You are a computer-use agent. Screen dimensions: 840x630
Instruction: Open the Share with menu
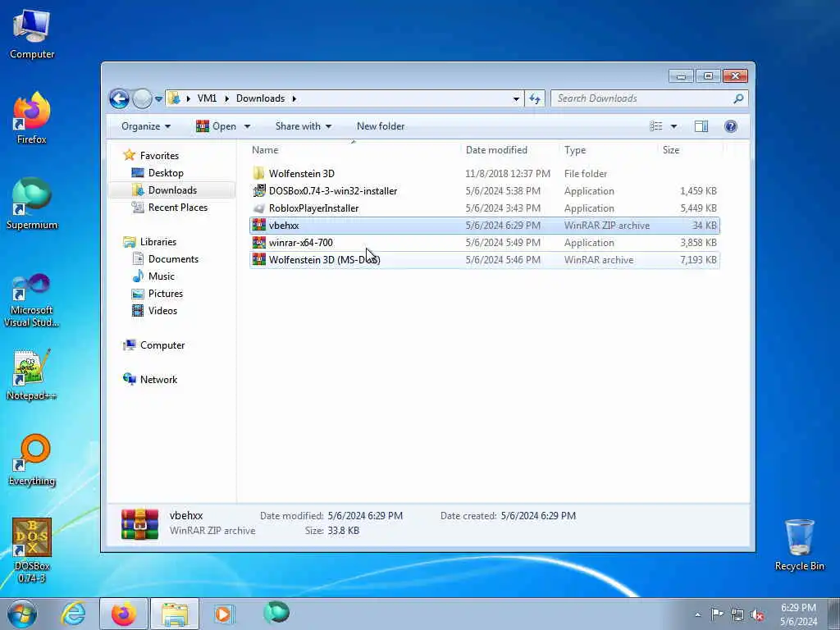304,126
